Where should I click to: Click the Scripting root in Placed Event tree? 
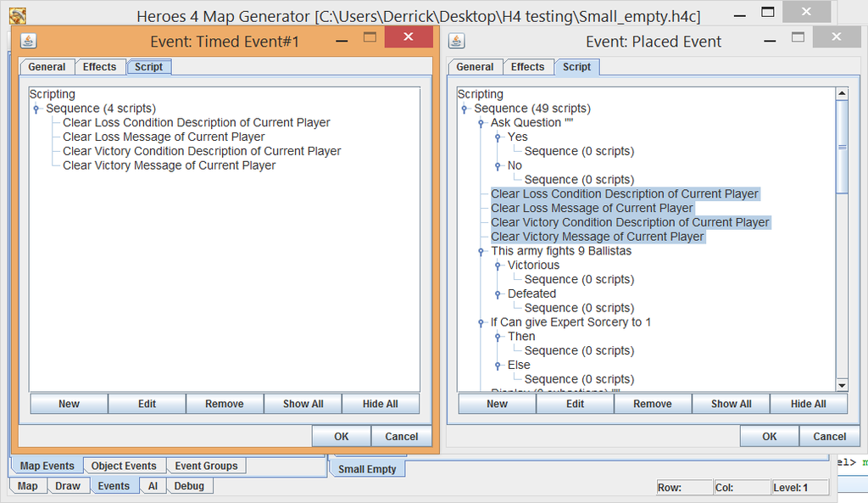coord(481,94)
